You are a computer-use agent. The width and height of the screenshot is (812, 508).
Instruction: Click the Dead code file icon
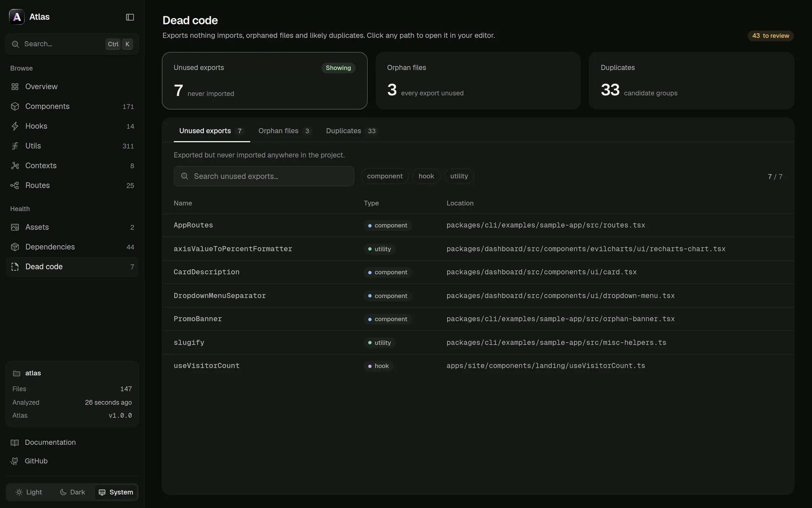(15, 267)
